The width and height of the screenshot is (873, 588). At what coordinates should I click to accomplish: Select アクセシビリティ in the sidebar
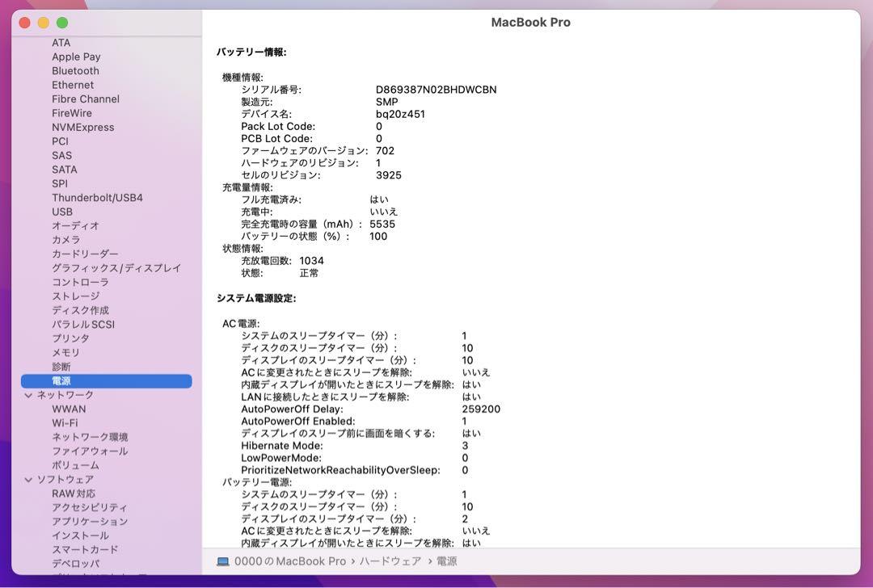click(90, 508)
